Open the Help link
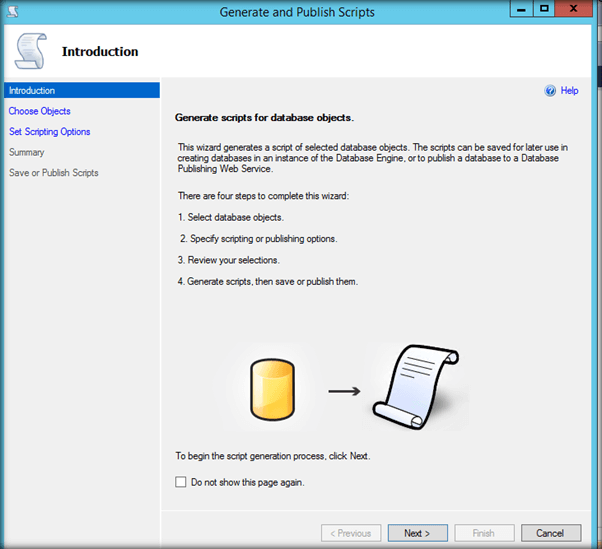602x549 pixels. coord(569,91)
